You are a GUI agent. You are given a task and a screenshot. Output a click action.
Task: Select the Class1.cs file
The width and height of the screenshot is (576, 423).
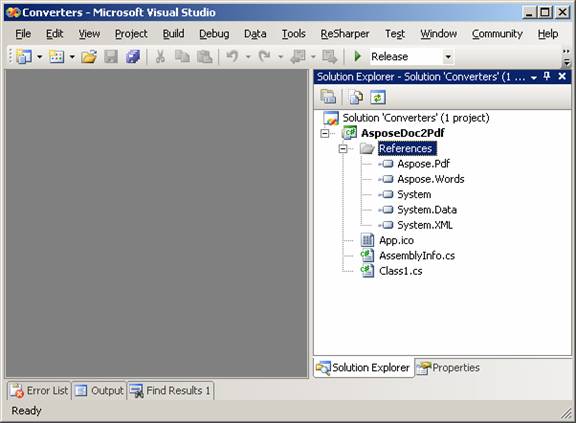click(400, 271)
